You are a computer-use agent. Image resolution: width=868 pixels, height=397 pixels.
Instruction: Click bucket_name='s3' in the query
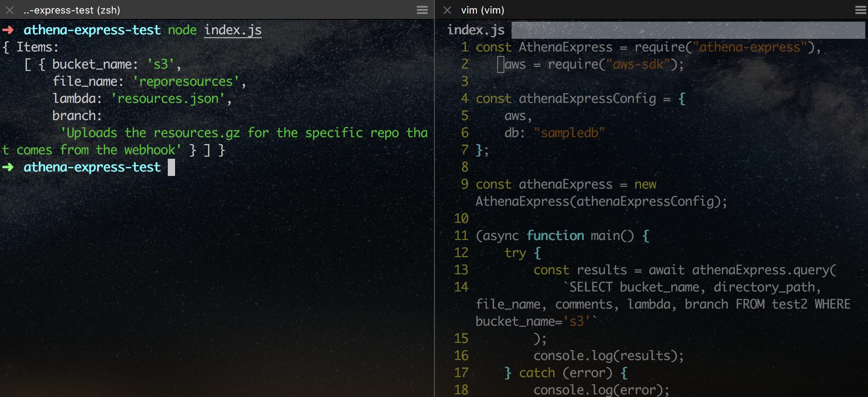pos(533,322)
